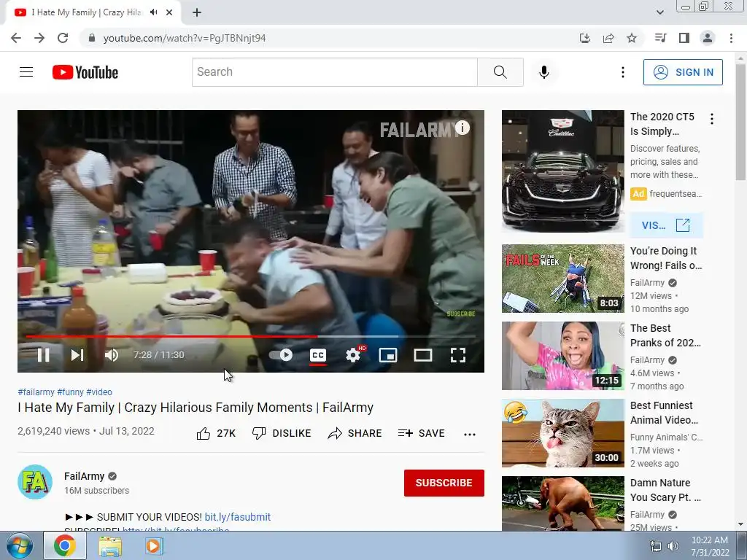This screenshot has height=560, width=747.
Task: Toggle closed captions CC button
Action: click(x=318, y=355)
